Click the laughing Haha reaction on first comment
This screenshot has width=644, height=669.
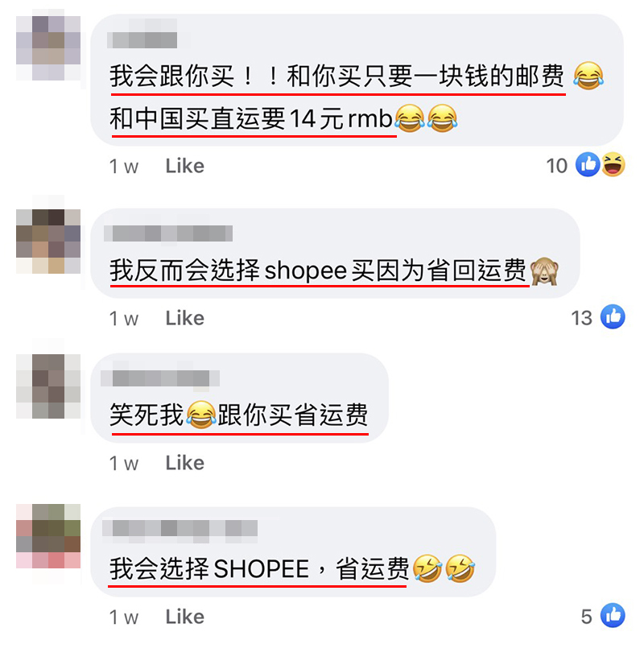coord(613,164)
